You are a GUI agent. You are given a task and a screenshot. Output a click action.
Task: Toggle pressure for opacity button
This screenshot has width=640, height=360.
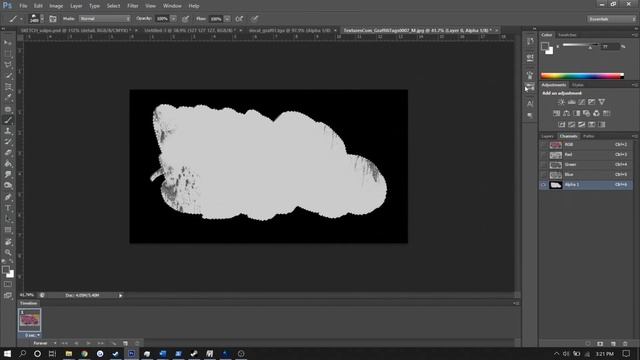[186, 19]
